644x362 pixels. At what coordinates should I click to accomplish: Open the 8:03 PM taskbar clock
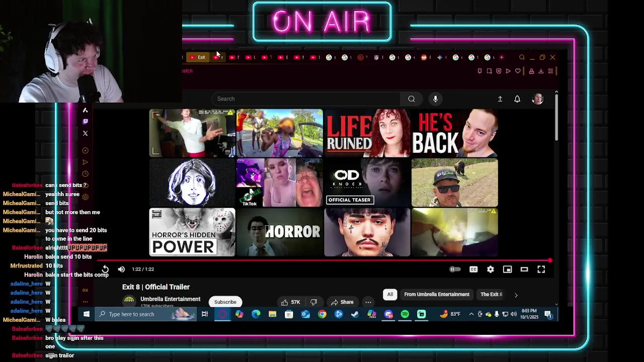(x=529, y=314)
